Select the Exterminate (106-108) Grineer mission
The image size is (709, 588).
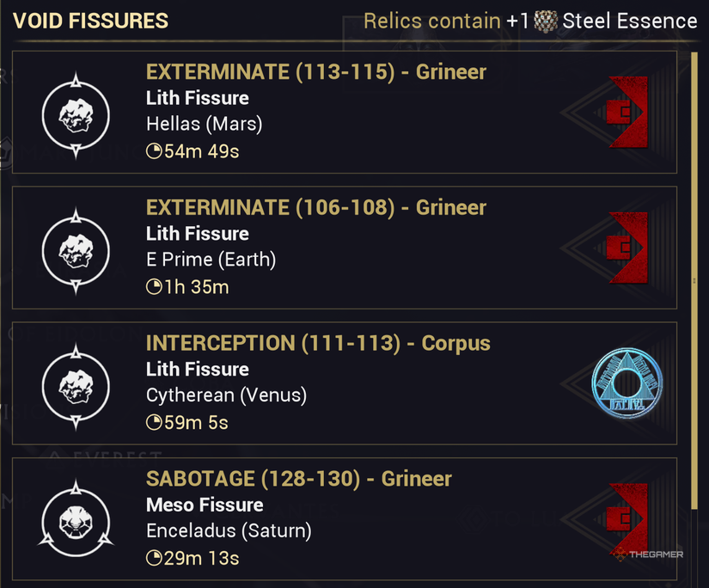315,208
